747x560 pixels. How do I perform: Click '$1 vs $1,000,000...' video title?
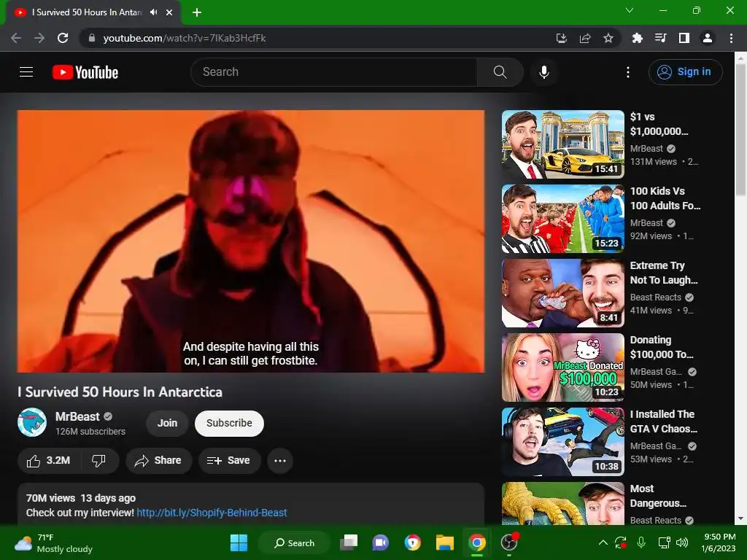pyautogui.click(x=659, y=124)
